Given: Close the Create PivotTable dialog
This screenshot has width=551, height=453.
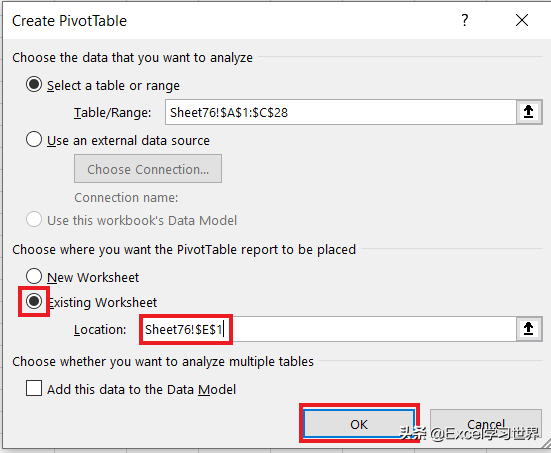Looking at the screenshot, I should [x=522, y=20].
